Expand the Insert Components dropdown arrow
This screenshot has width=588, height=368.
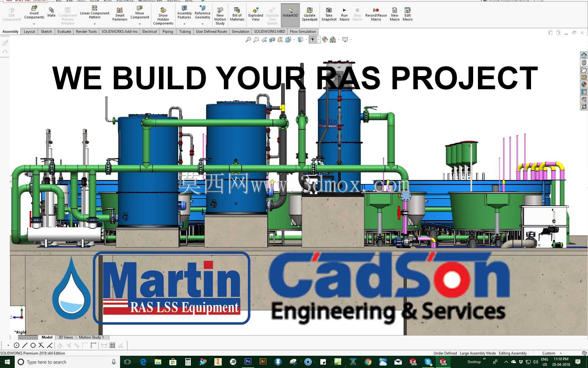tap(34, 24)
